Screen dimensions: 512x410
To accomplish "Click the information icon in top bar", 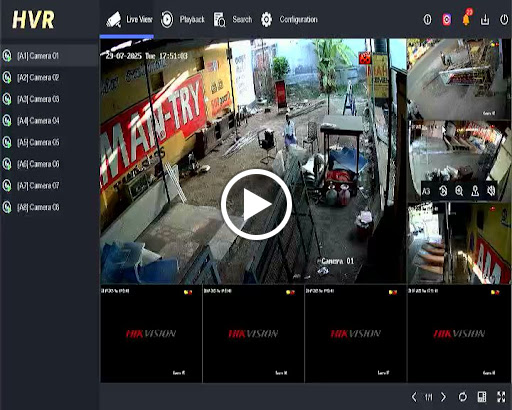I will point(427,20).
